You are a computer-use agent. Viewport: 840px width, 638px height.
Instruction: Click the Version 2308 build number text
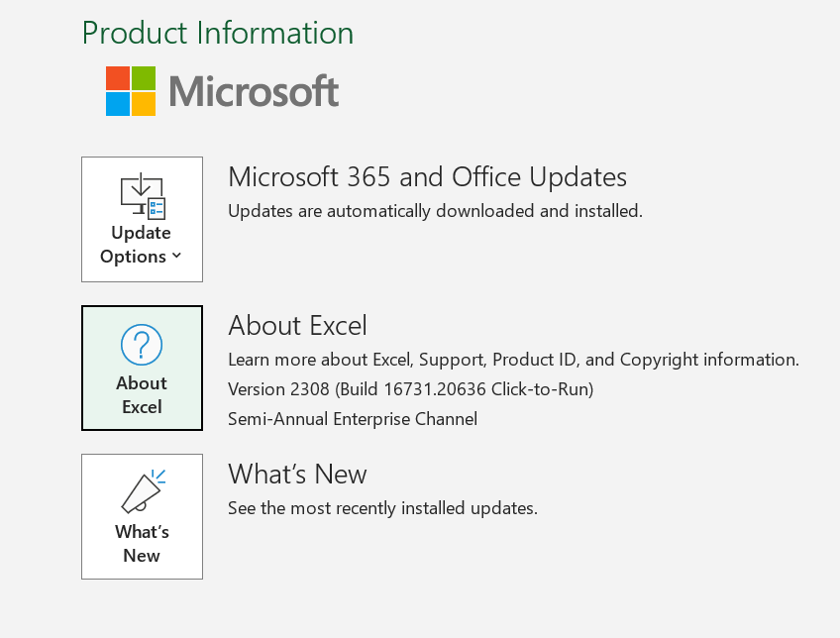tap(410, 389)
